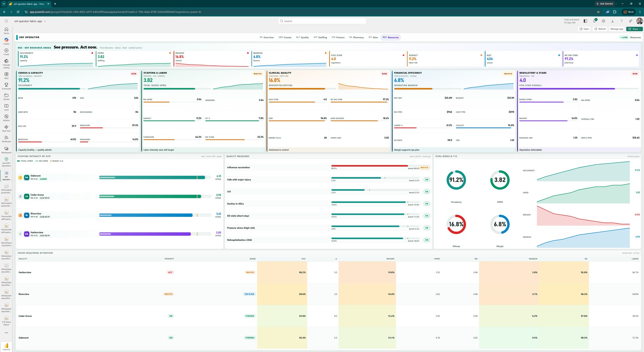Screen dimensions: 644x352
Task: Click the Refresh button
Action: tap(600, 29)
